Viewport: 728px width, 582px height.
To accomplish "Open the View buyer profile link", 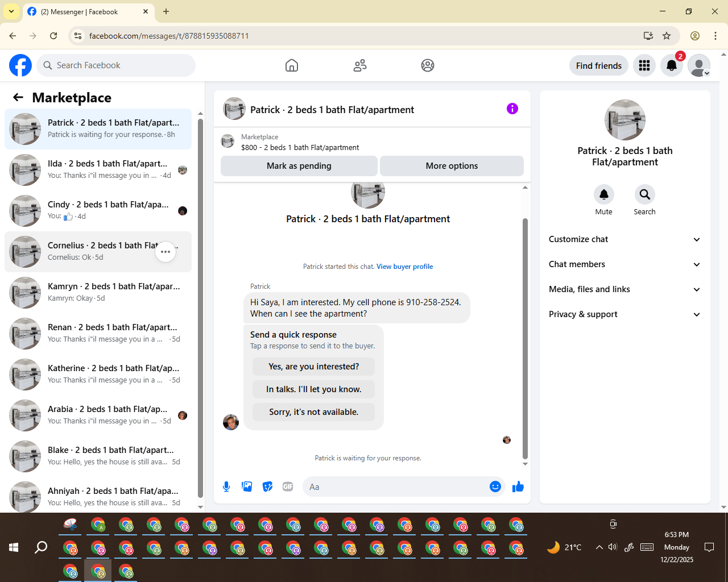I will pos(404,267).
